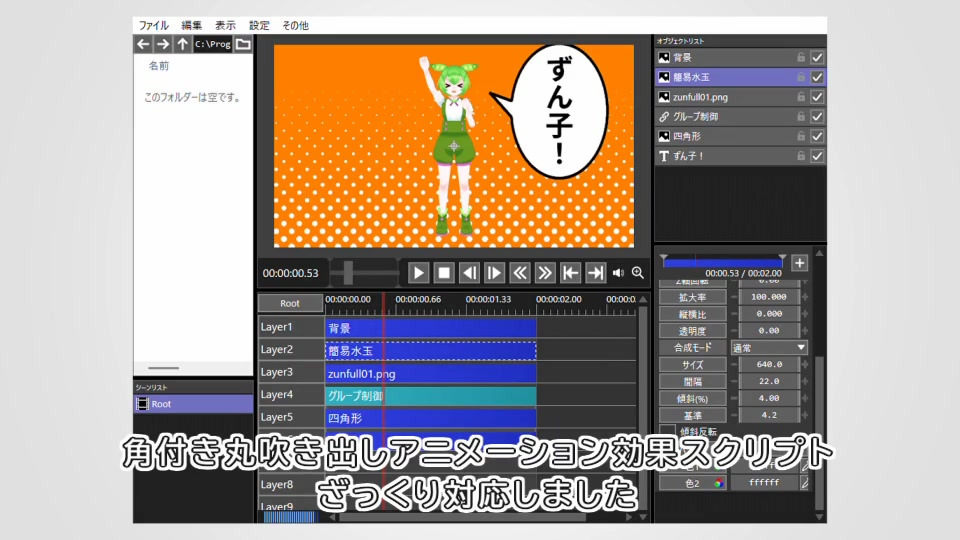Image resolution: width=960 pixels, height=540 pixels.
Task: Click the pencil icon beside ffffff value
Action: click(804, 483)
